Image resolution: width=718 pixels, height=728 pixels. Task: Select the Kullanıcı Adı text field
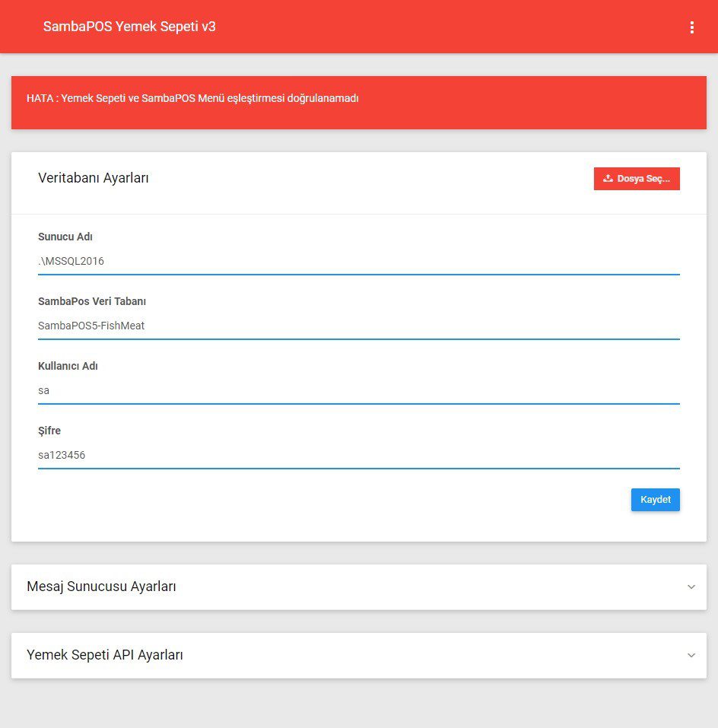coord(358,390)
